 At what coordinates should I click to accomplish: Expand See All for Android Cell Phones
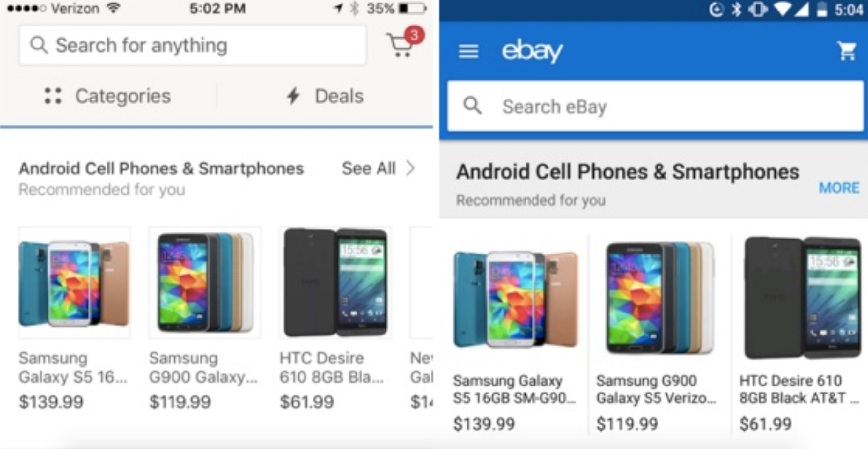[369, 169]
